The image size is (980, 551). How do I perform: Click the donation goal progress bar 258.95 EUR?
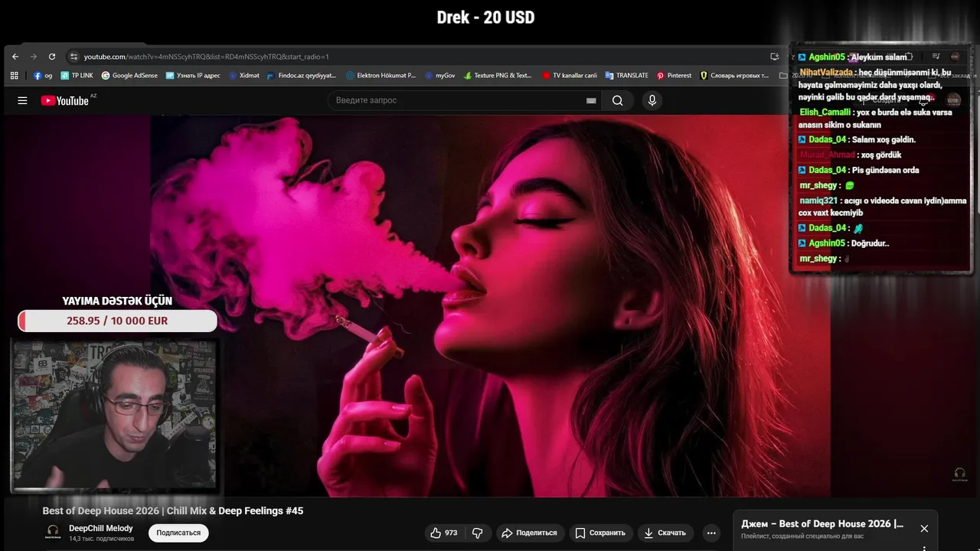coord(117,321)
